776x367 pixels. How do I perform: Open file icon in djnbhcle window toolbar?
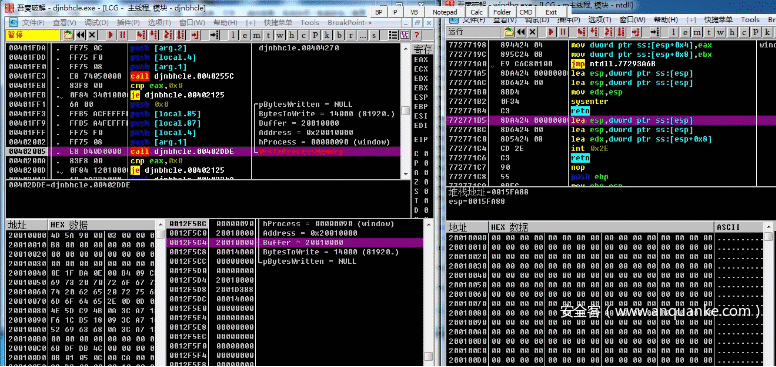click(x=68, y=35)
